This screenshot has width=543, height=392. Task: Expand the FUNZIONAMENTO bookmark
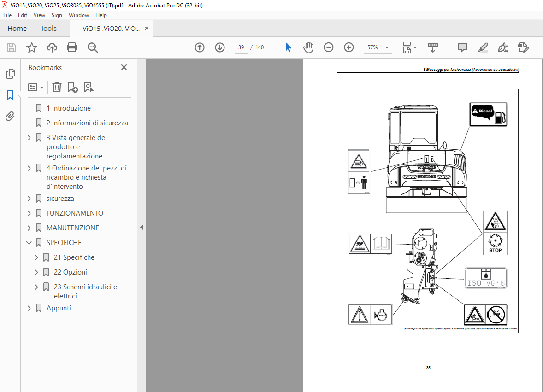(x=29, y=213)
